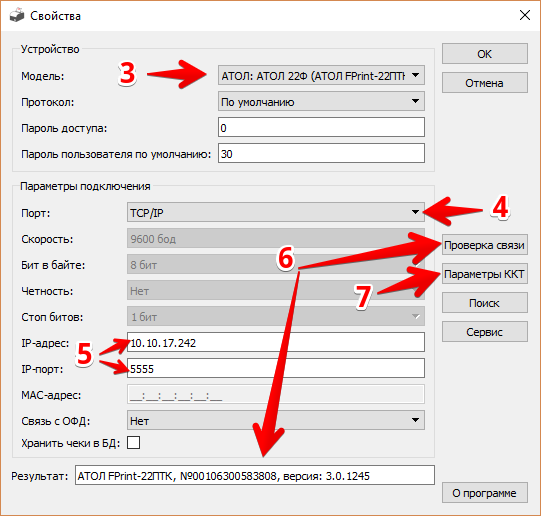
Task: Click the disabled Четность combo box
Action: pos(276,290)
